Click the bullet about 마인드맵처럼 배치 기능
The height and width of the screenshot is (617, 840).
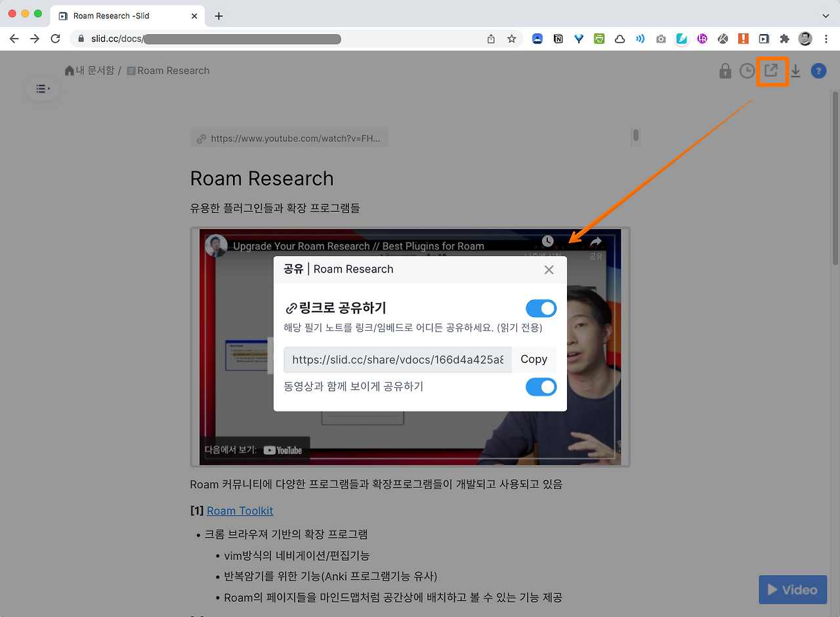(393, 597)
